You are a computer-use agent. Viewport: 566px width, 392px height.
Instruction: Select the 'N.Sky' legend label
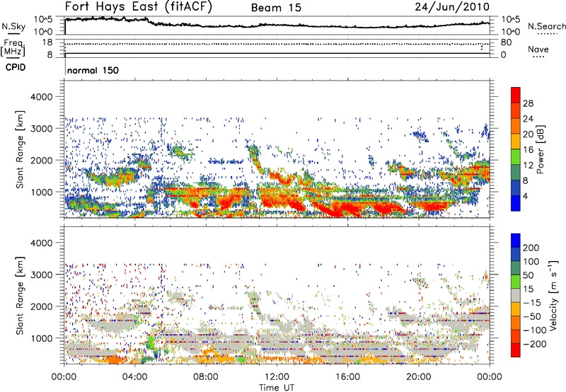click(13, 26)
